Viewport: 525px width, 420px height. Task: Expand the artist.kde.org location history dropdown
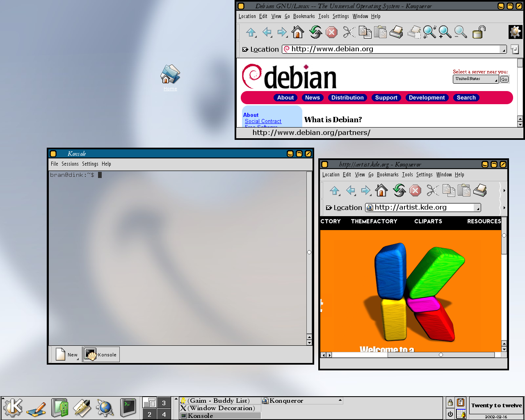click(478, 208)
